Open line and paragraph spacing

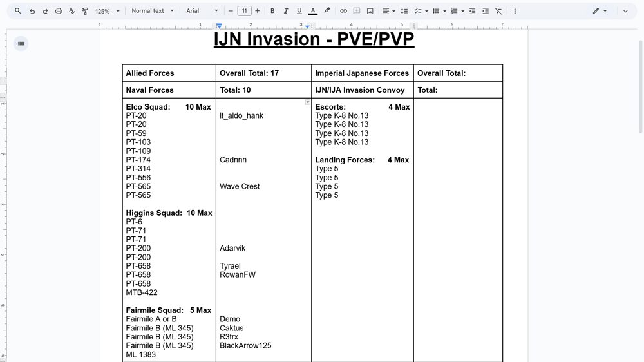404,11
